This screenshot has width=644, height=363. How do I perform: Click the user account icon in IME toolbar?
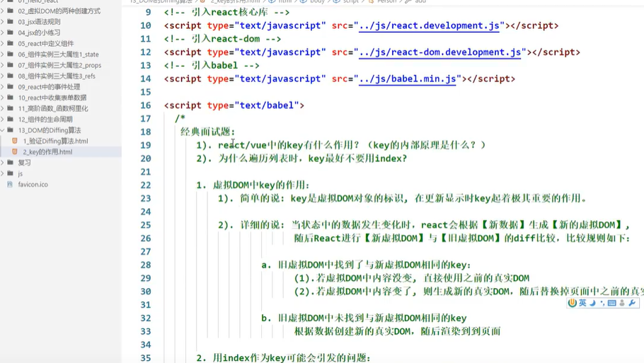pyautogui.click(x=622, y=303)
